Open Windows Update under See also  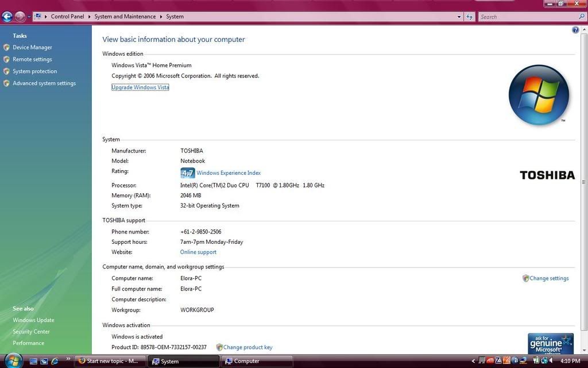[x=33, y=320]
